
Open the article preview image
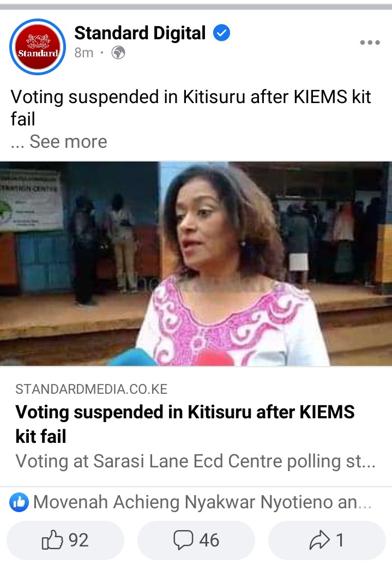[196, 263]
